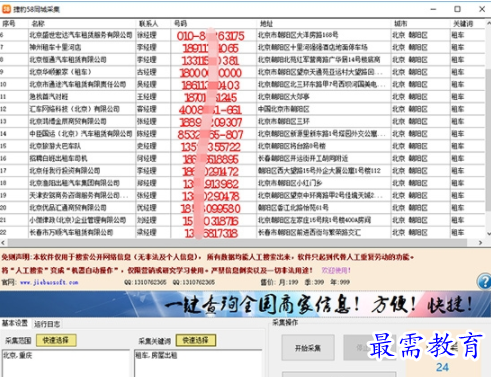The width and height of the screenshot is (491, 377).
Task: Click the 欢迎使用! purple link
Action: coord(336,270)
